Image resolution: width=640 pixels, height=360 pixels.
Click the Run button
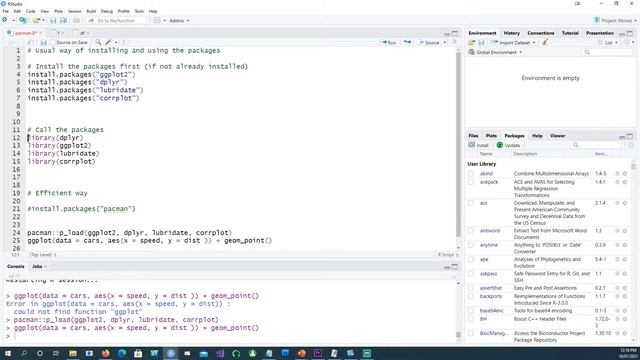pos(388,42)
